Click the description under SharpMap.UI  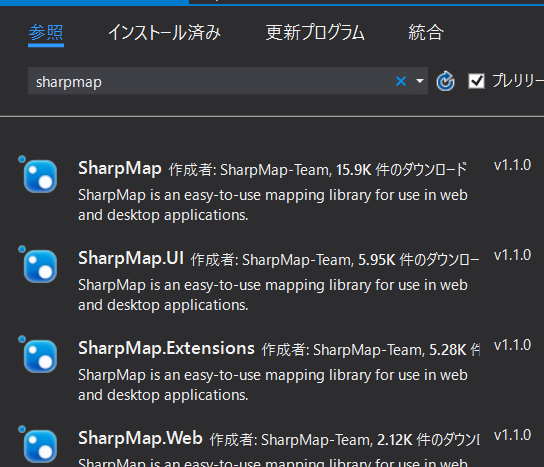coord(273,295)
